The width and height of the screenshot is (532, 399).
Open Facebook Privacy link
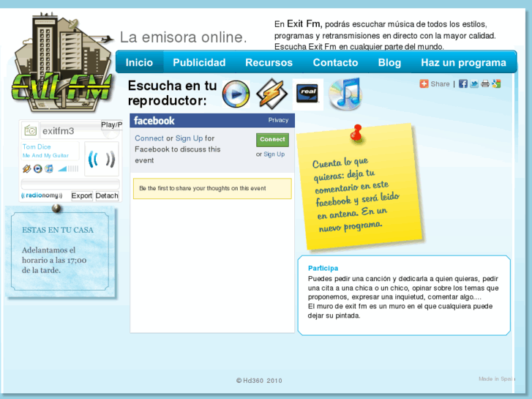point(278,120)
